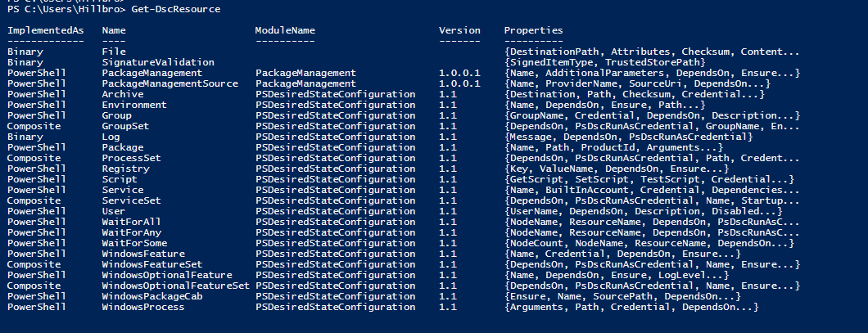Click the Properties column header
This screenshot has height=333, width=868.
(533, 30)
